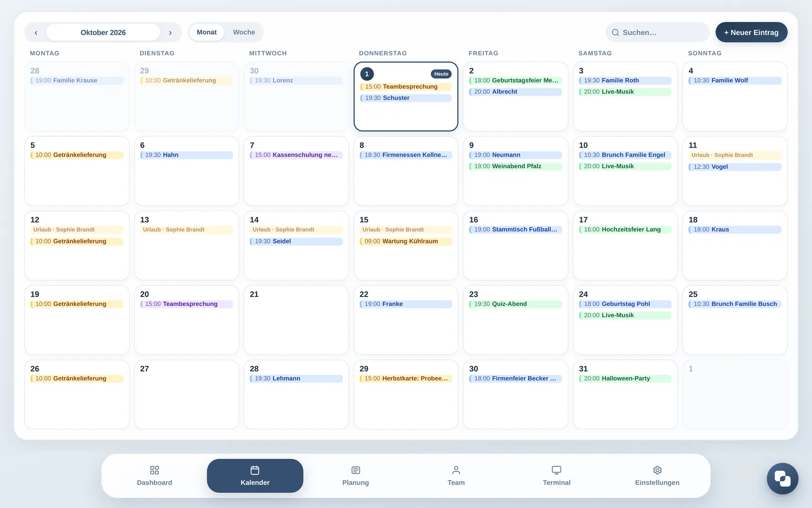812x508 pixels.
Task: Switch to Woche view
Action: 244,32
